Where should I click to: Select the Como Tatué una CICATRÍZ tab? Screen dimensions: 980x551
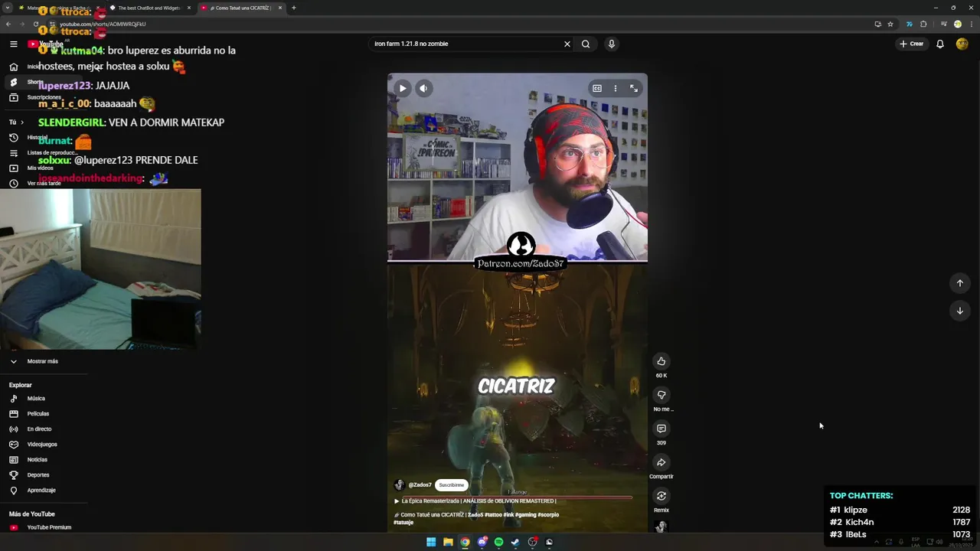coord(239,8)
